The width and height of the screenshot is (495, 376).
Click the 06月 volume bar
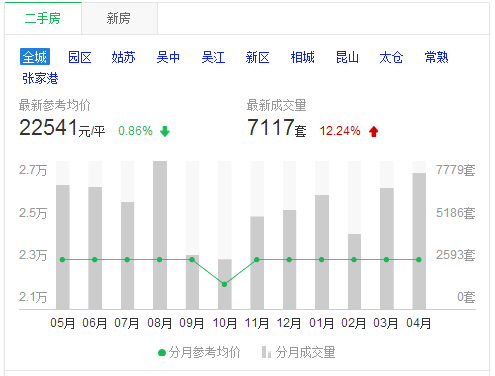point(95,248)
